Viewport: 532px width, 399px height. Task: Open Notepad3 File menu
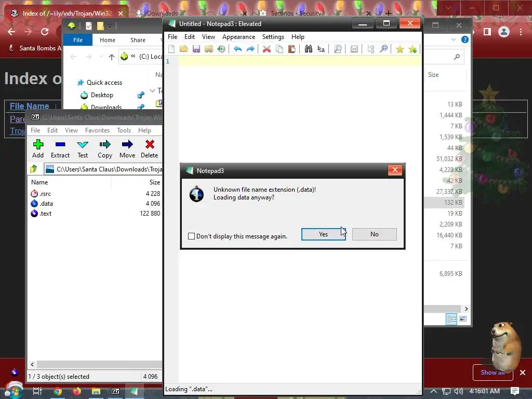(172, 37)
